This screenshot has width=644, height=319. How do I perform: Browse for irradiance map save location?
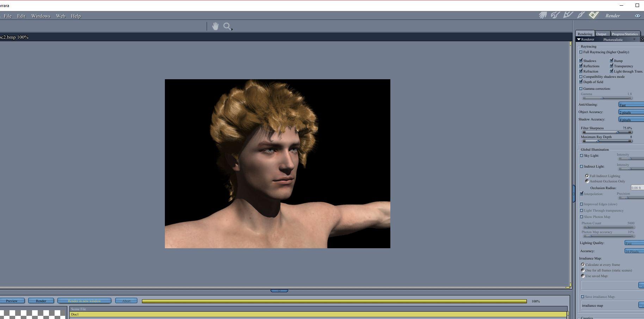[641, 305]
